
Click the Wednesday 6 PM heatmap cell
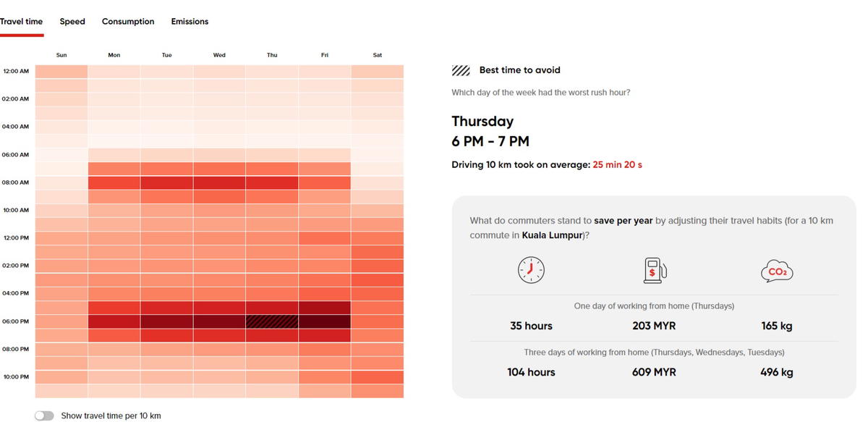(x=219, y=321)
